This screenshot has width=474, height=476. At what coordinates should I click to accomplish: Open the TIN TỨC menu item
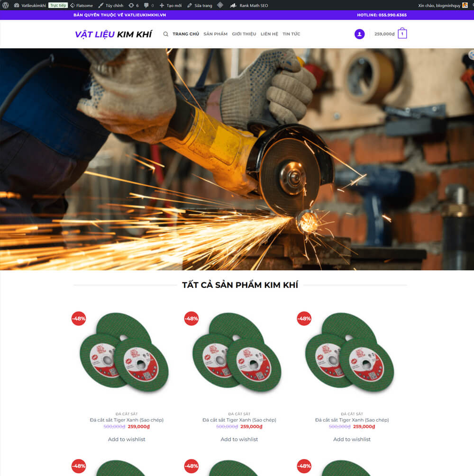292,34
